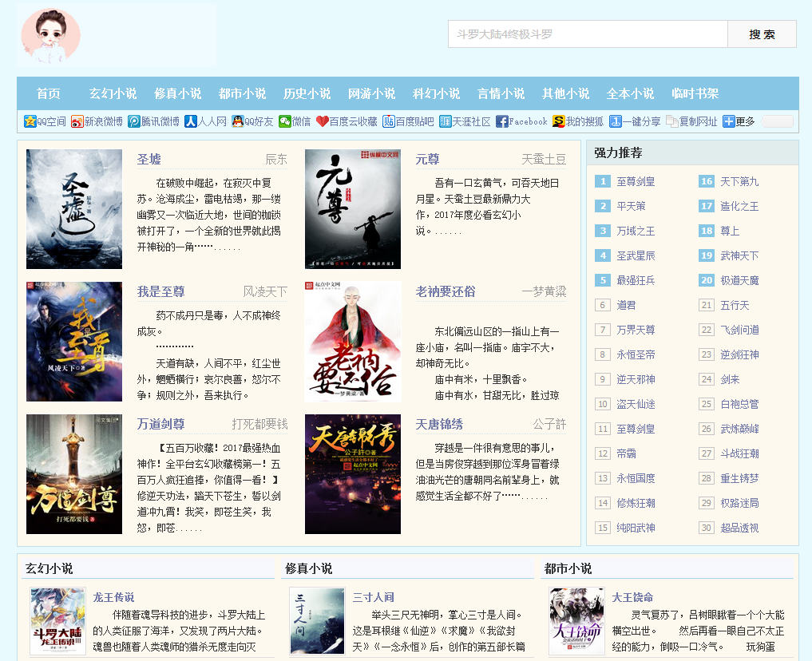Image resolution: width=812 pixels, height=661 pixels.
Task: Share to QQ空间 via its icon
Action: tap(30, 121)
